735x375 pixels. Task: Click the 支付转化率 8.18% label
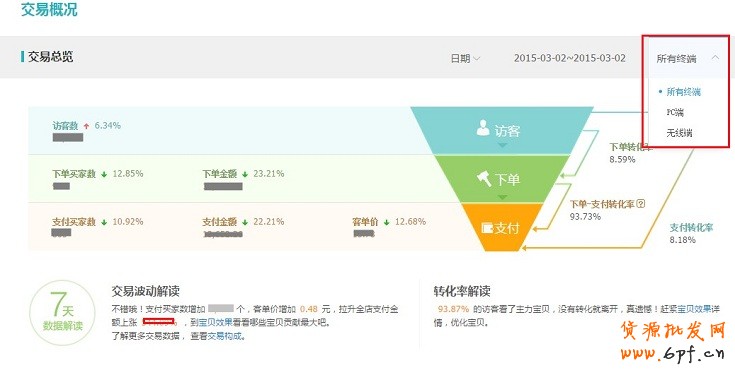click(x=691, y=233)
